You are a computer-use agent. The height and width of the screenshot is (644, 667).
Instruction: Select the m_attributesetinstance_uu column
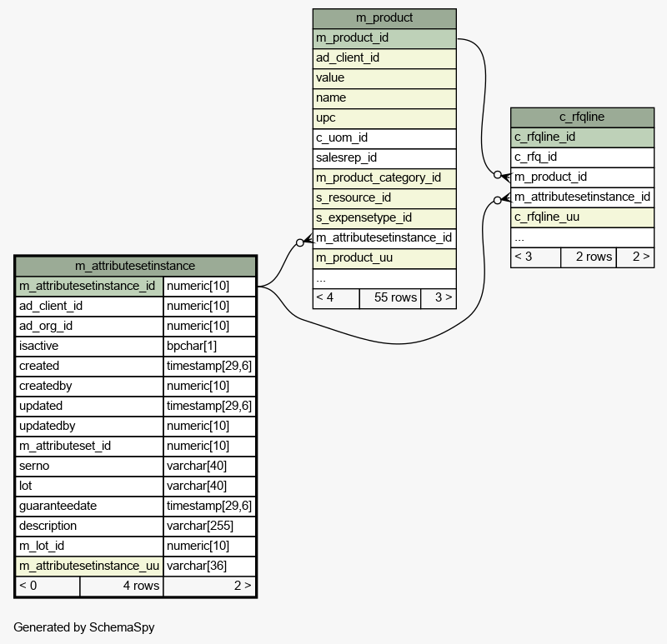pos(90,566)
